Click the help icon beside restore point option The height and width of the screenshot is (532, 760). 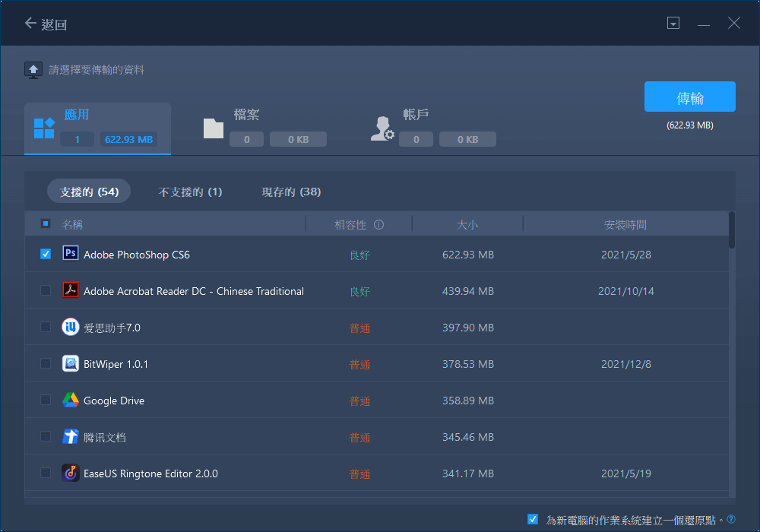(x=731, y=520)
